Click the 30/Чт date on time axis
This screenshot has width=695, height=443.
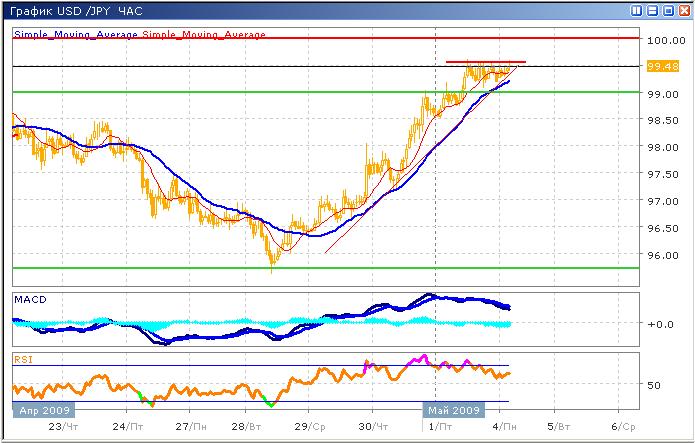click(371, 426)
